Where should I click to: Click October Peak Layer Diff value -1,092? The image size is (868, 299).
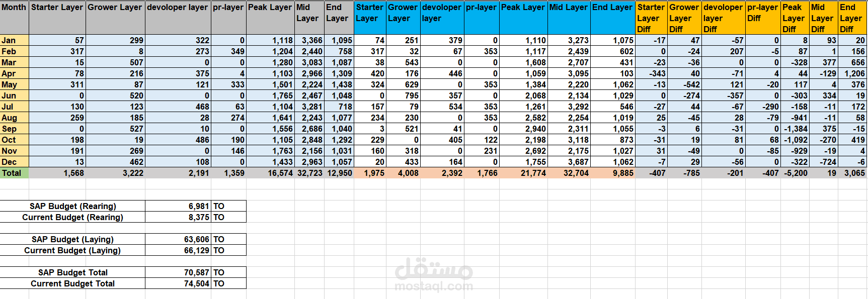(795, 140)
